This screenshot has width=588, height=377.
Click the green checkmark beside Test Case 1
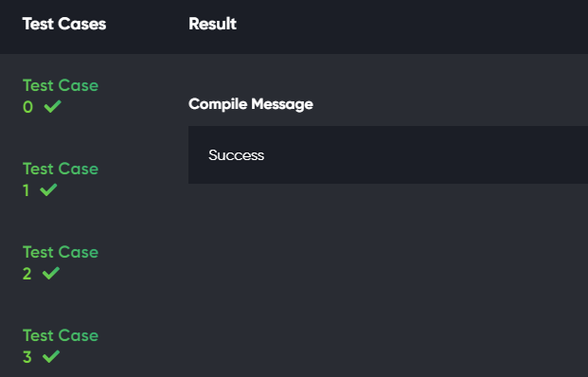coord(48,189)
